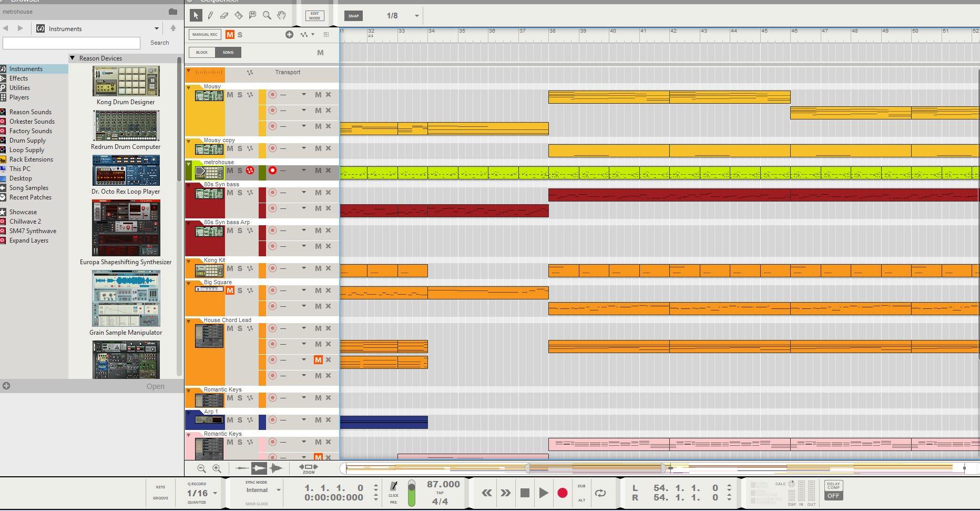Open Factory Sounds location
Viewport: 980px width, 511px height.
(x=30, y=131)
